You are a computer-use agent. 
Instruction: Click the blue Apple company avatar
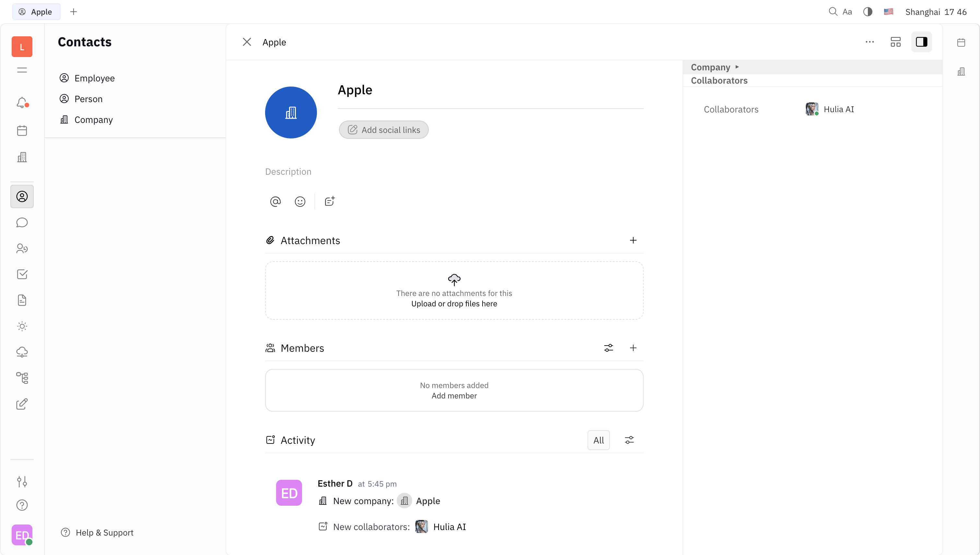pyautogui.click(x=291, y=112)
